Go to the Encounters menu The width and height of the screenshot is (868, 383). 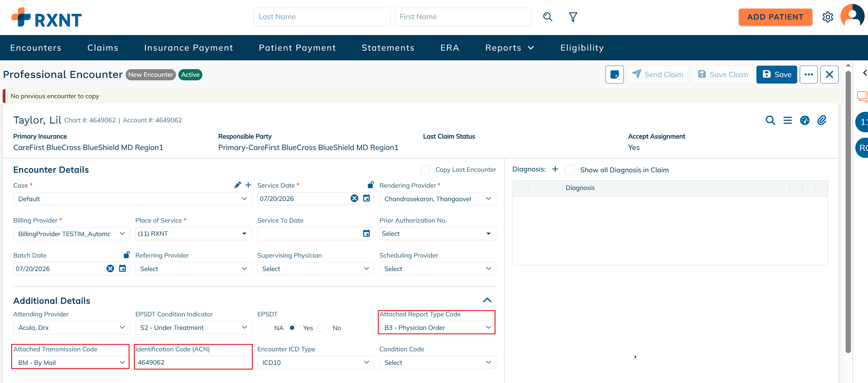point(36,48)
